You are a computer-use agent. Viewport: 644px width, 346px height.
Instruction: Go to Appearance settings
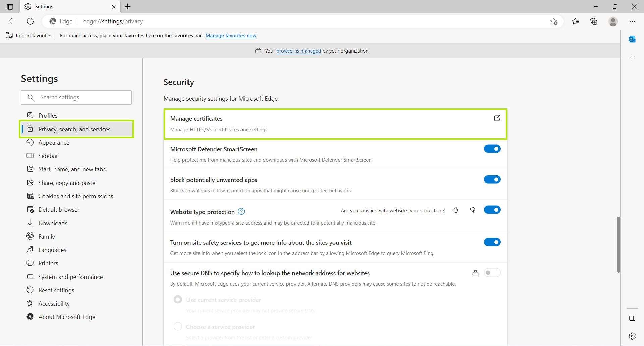pos(76,142)
